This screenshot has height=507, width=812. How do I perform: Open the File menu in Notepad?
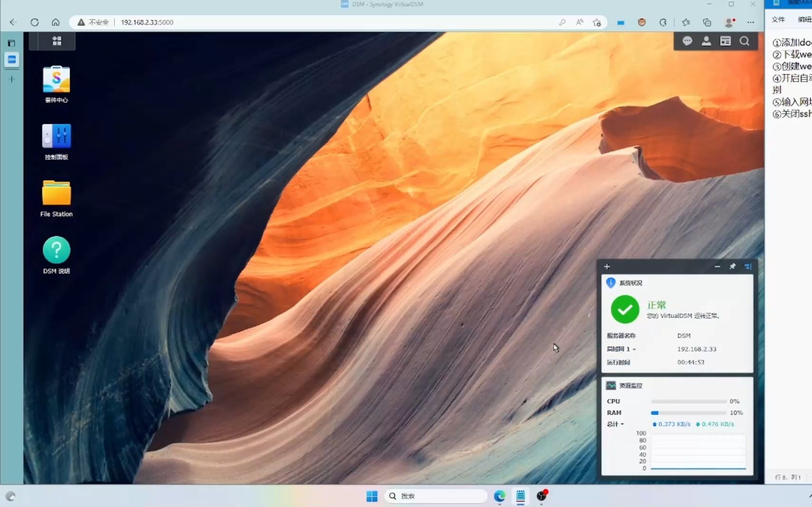coord(778,19)
